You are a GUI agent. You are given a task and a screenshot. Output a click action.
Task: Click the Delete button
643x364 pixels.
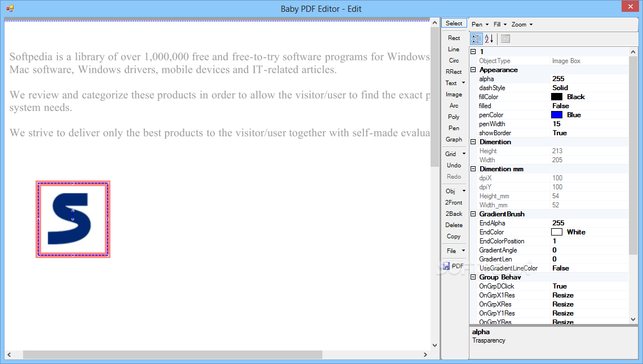(454, 225)
